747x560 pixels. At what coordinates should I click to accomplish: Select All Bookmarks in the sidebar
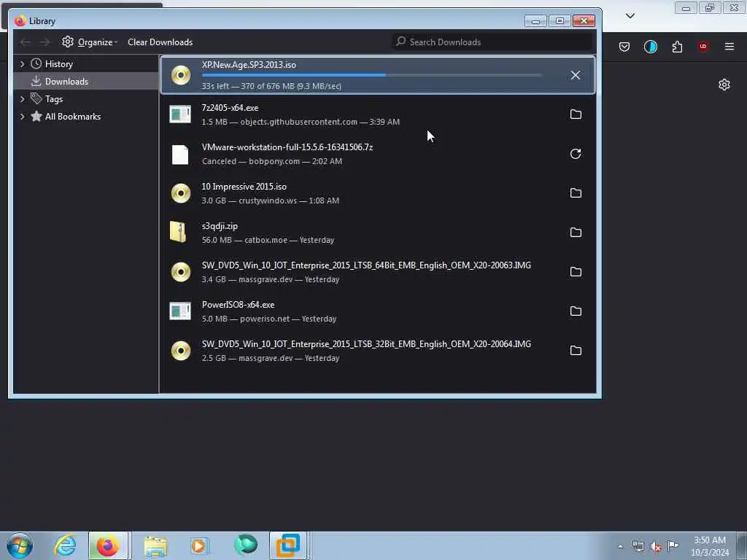pos(72,117)
